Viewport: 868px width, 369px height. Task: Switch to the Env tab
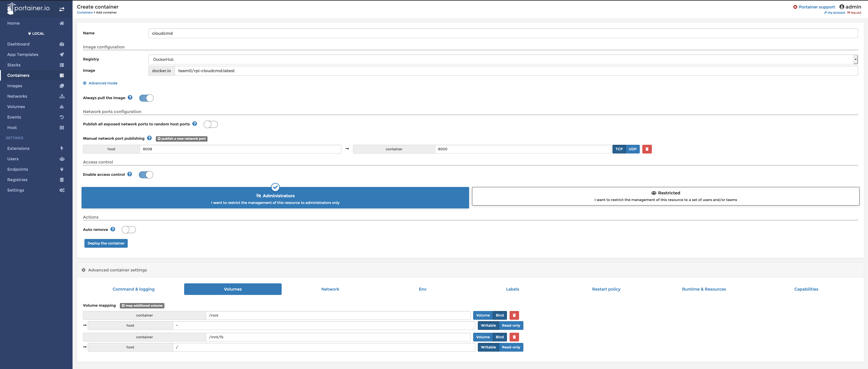click(x=422, y=289)
